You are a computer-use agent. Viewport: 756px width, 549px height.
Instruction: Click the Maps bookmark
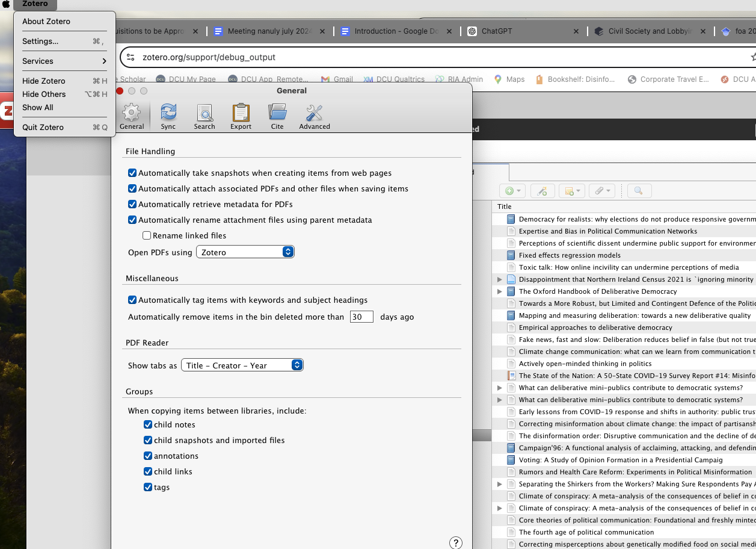tap(509, 79)
